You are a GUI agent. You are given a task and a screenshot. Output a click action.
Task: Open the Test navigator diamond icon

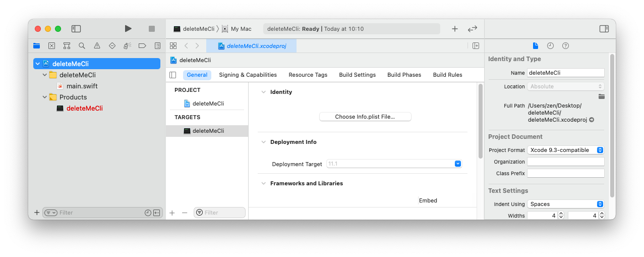tap(112, 45)
